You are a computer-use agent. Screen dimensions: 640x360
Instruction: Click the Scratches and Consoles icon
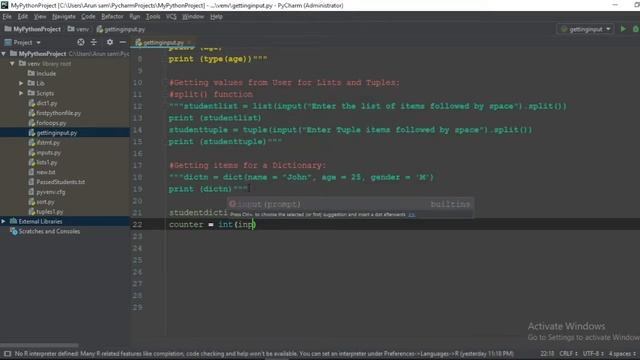[13, 231]
